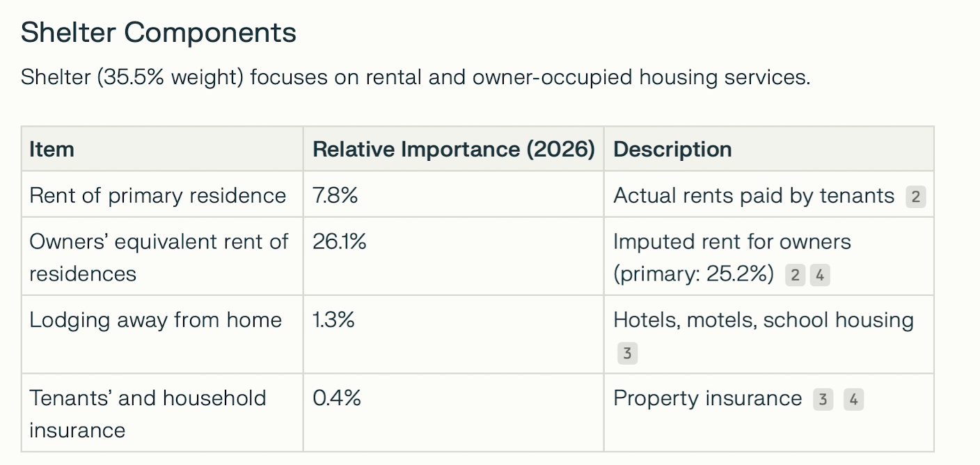The width and height of the screenshot is (980, 465).
Task: Click the Description column header
Action: tap(672, 150)
